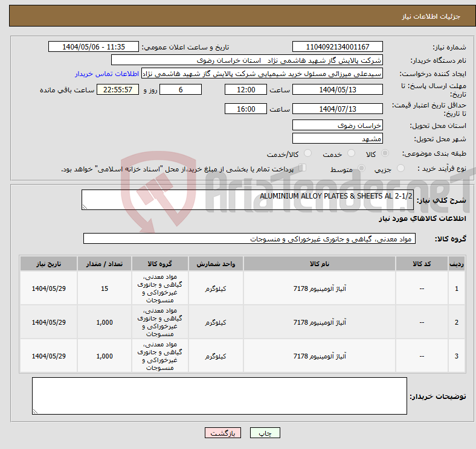Click the جزئیات اطلاعات نیاز page header
Image resolution: width=476 pixels, height=449 pixels.
pos(431,16)
